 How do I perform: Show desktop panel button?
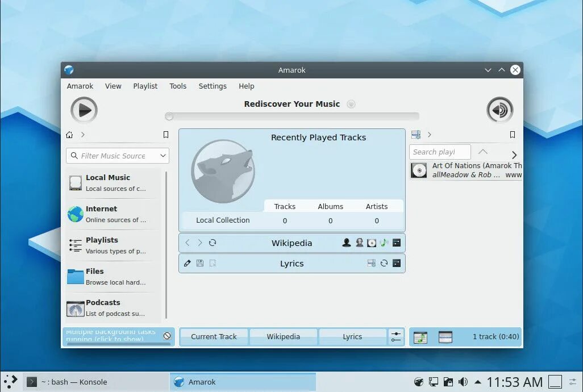pos(555,382)
